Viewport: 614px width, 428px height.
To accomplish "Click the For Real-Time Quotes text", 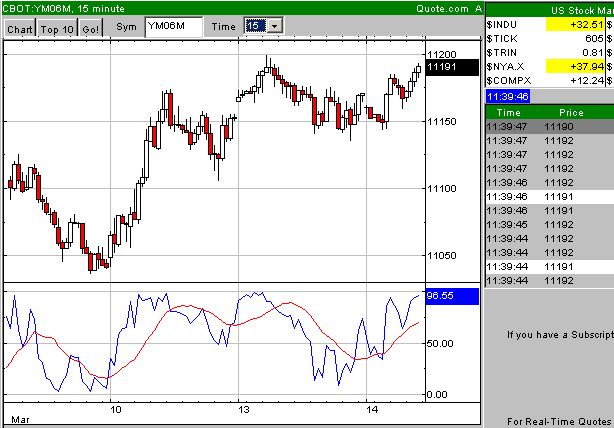I will [x=559, y=422].
